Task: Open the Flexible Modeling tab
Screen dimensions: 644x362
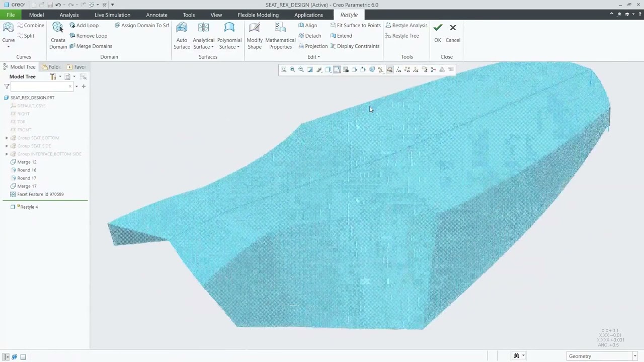Action: point(258,15)
